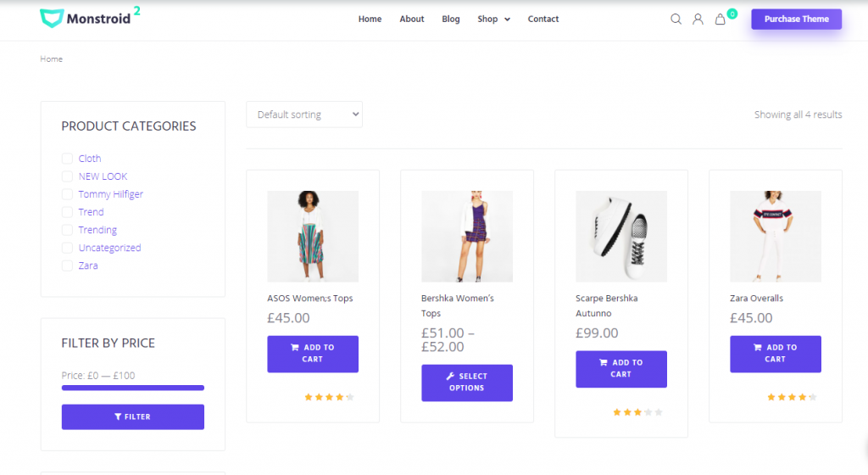Select options for Bershka Women's Tops

(467, 383)
